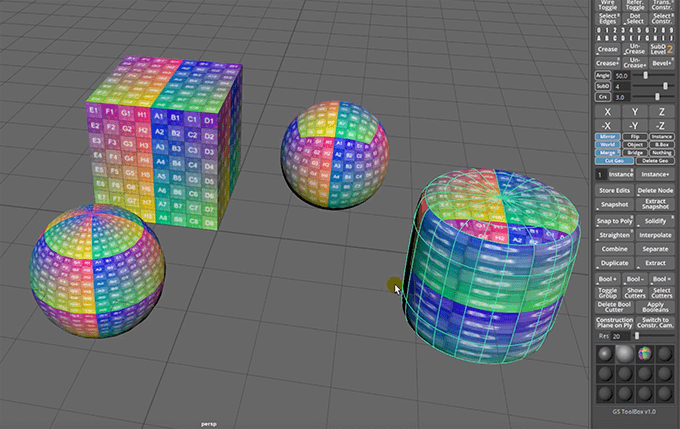Enable the Cut Geo option
The image size is (680, 429).
point(615,161)
